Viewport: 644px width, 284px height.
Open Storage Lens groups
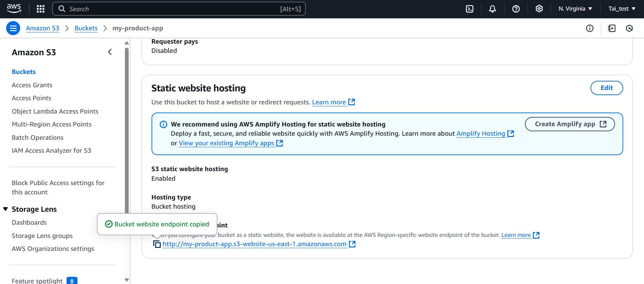click(x=42, y=236)
